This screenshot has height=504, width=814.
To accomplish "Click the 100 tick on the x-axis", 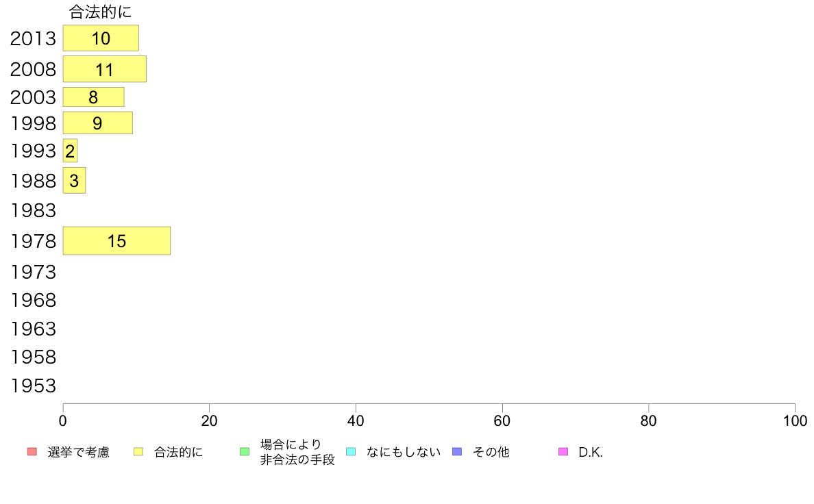I will point(795,420).
